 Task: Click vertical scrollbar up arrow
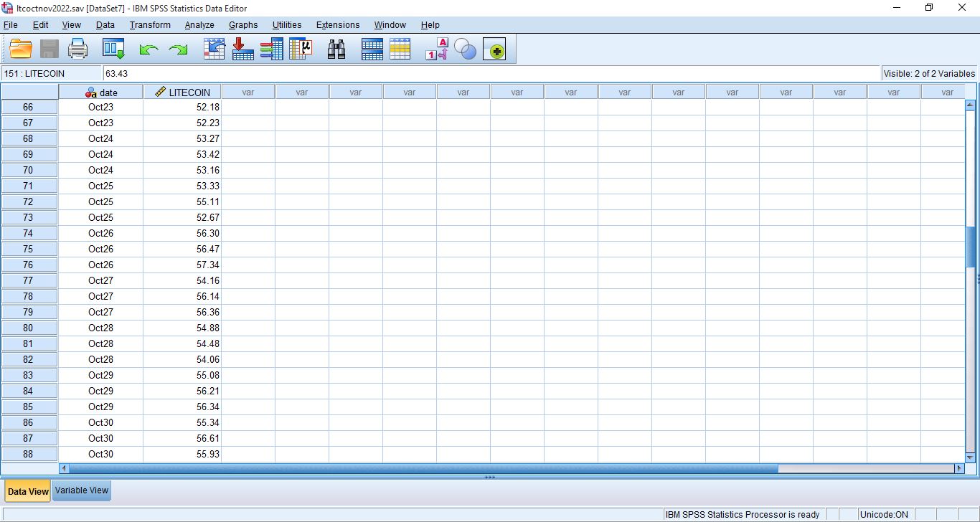[971, 105]
